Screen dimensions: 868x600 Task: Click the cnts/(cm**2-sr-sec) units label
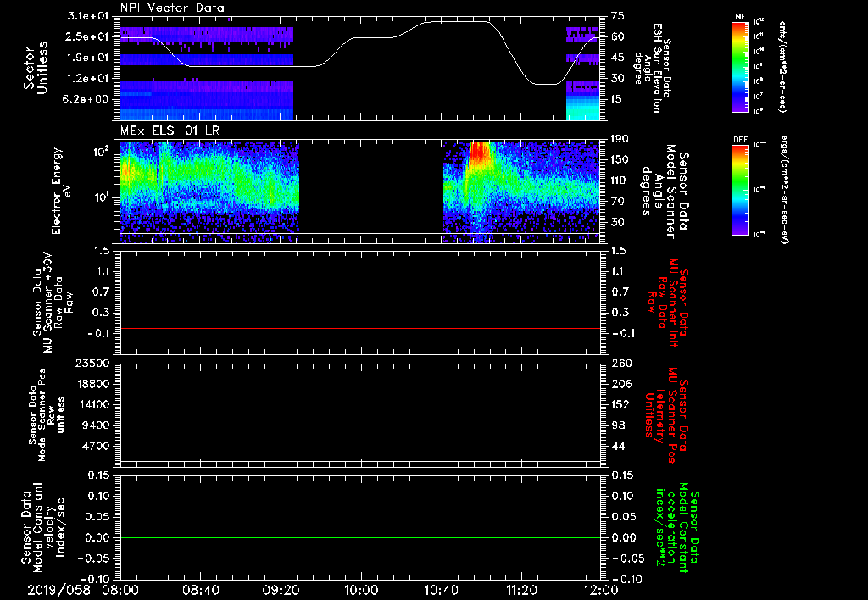pos(782,66)
